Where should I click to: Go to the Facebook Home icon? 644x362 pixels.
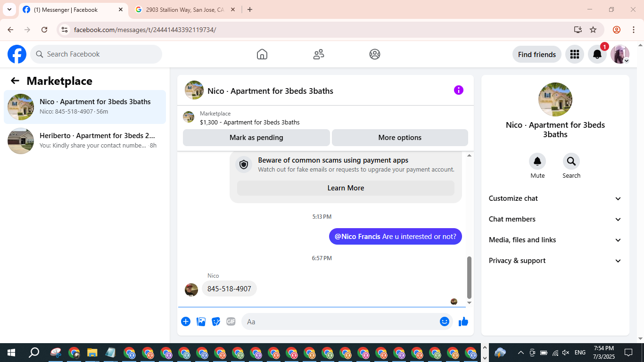click(x=262, y=54)
